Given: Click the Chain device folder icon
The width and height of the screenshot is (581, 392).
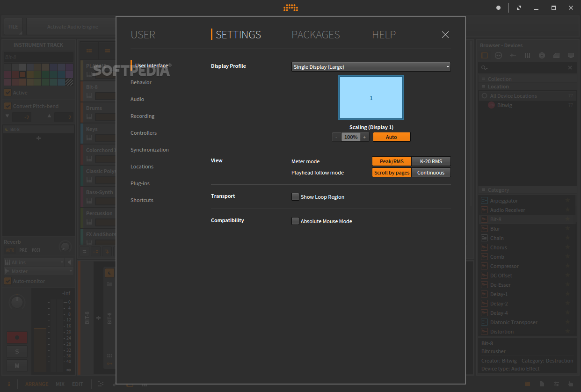Looking at the screenshot, I should [x=485, y=238].
